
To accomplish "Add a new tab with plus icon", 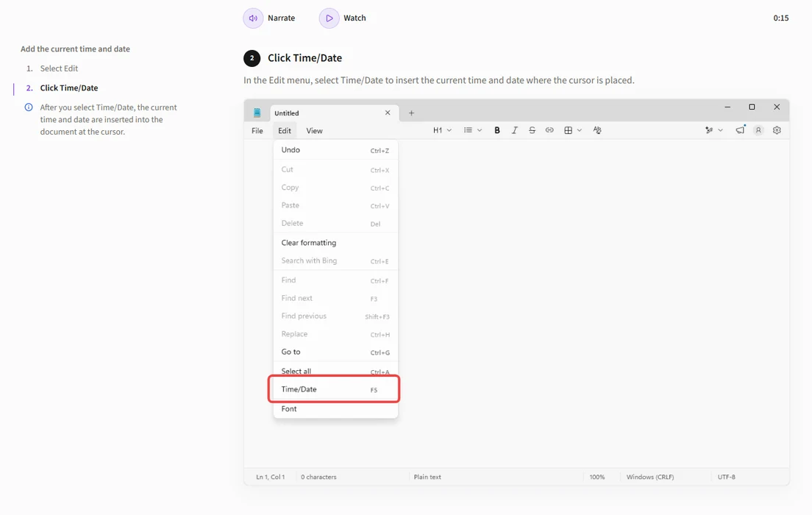I will pyautogui.click(x=411, y=113).
